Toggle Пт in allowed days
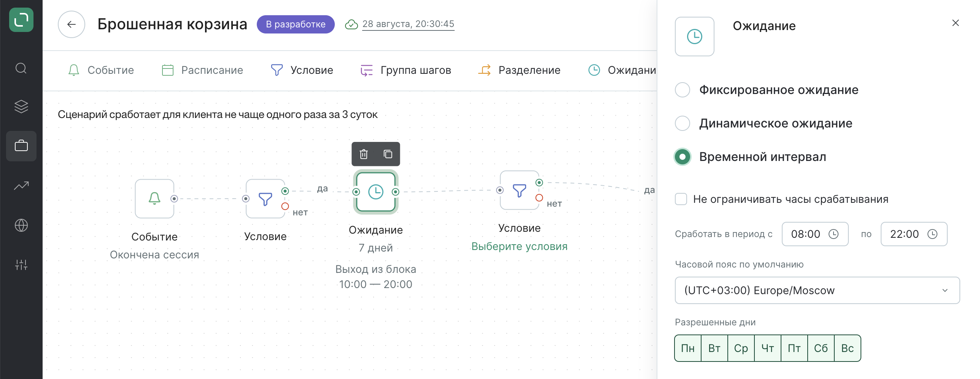Image resolution: width=980 pixels, height=379 pixels. 794,348
